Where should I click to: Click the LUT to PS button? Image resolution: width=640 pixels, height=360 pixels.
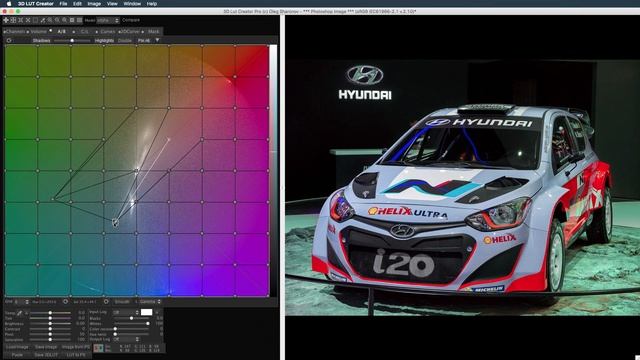coord(76,355)
